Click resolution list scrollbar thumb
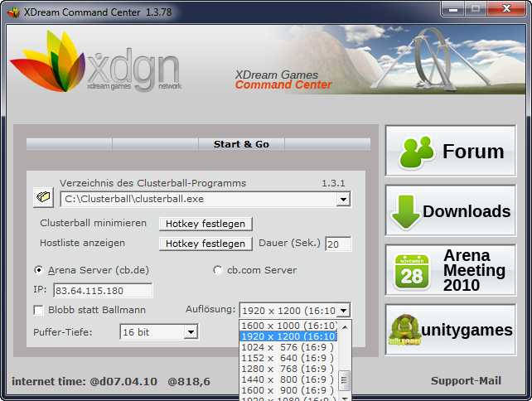The width and height of the screenshot is (532, 401). coord(345,380)
